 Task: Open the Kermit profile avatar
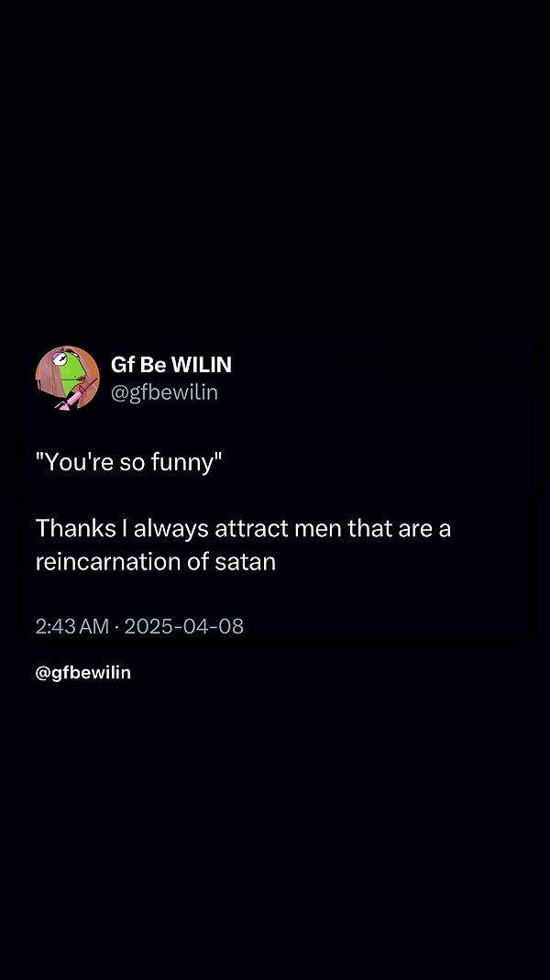(68, 378)
